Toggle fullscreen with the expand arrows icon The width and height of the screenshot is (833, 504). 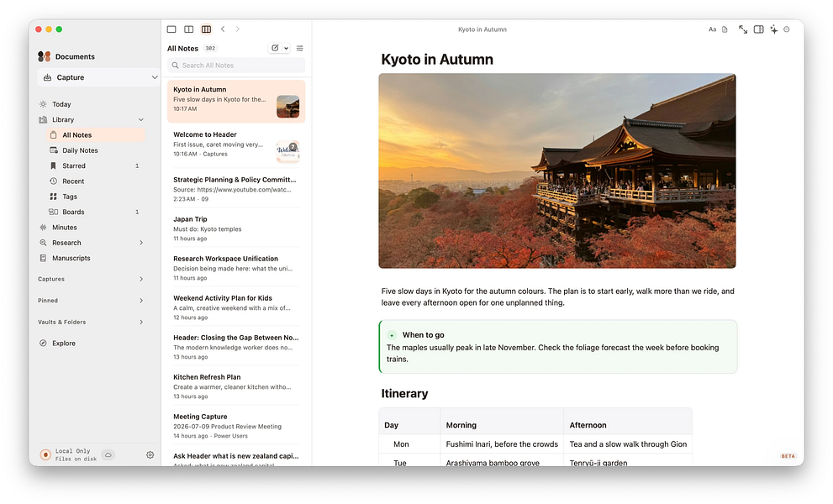pyautogui.click(x=743, y=29)
